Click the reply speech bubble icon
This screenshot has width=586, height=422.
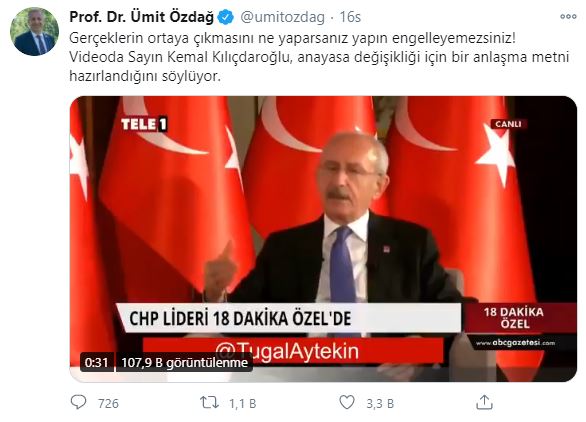[78, 402]
